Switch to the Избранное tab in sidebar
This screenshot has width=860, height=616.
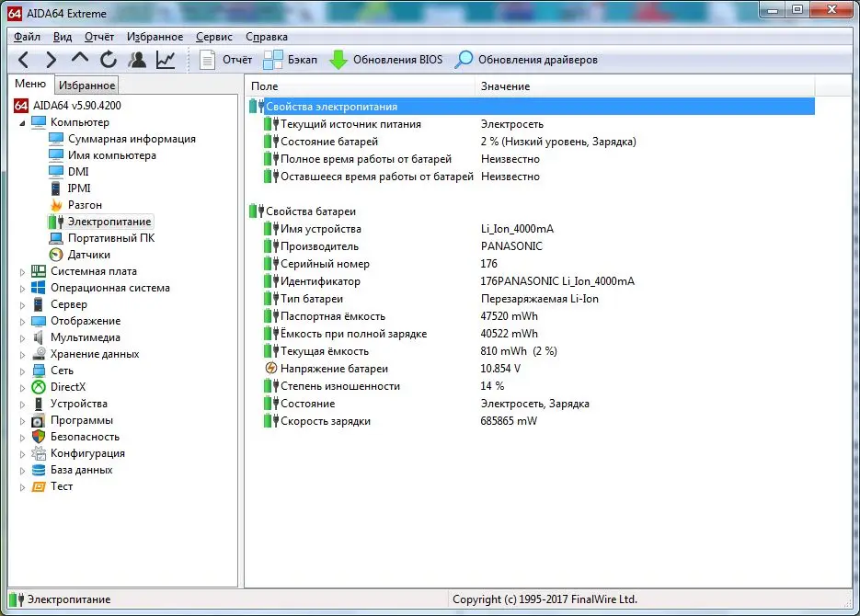pyautogui.click(x=86, y=85)
